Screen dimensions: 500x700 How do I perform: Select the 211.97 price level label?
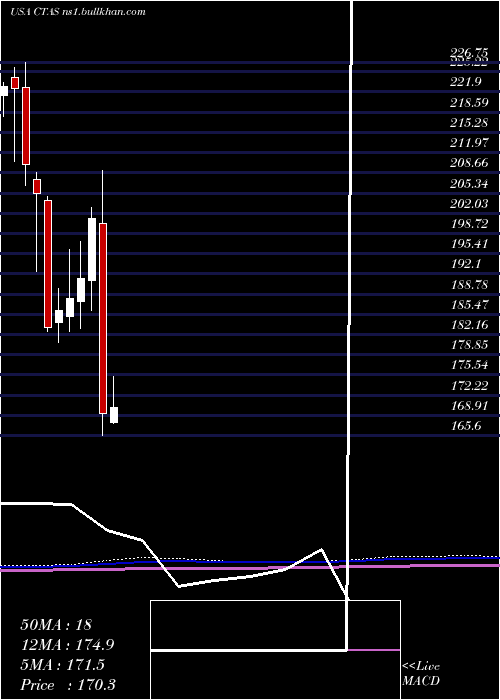469,142
